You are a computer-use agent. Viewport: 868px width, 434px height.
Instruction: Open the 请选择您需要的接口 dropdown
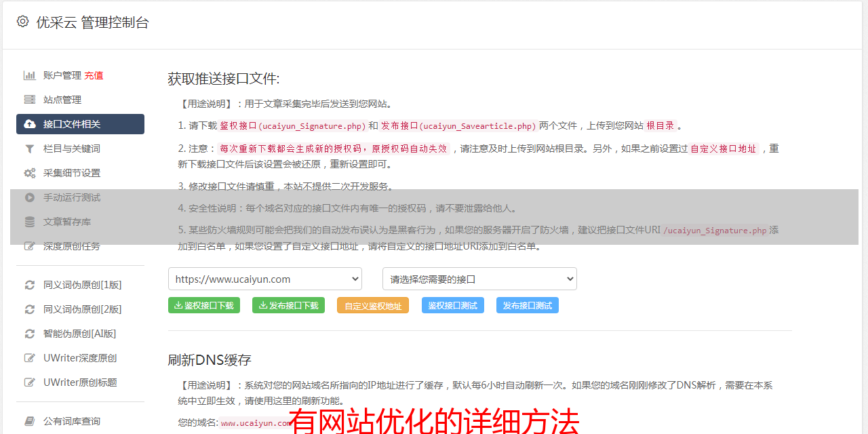479,279
